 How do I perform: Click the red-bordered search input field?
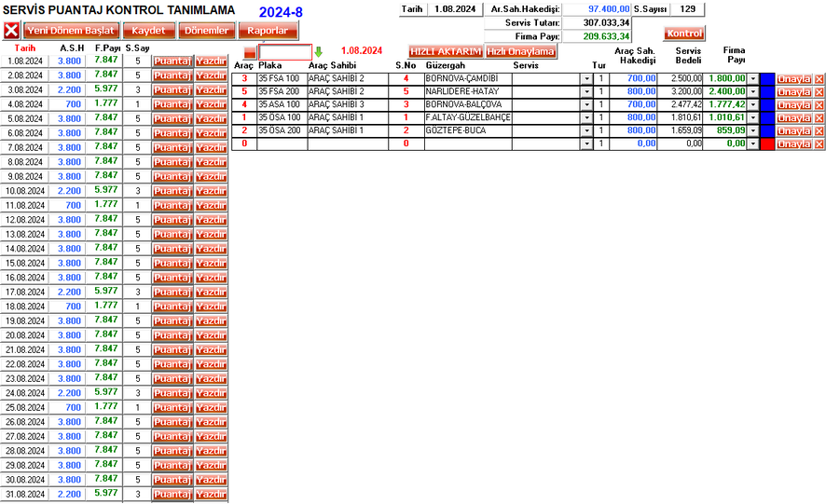(284, 52)
